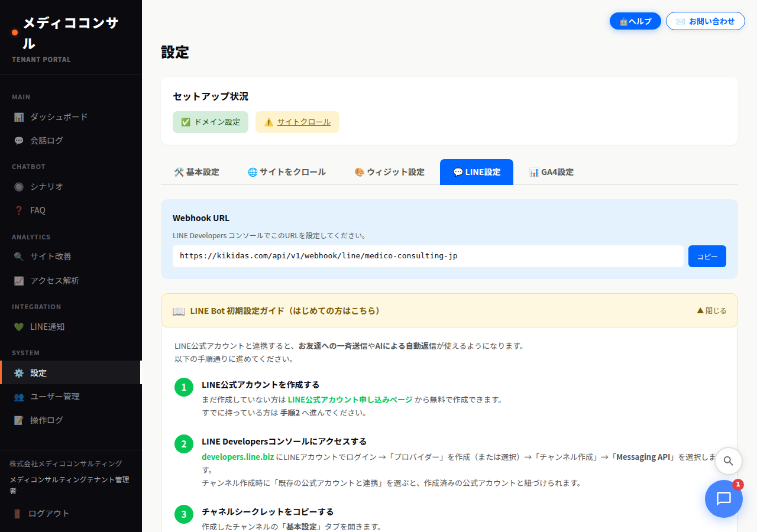Open ユーザー管理 via the people icon

(20, 397)
